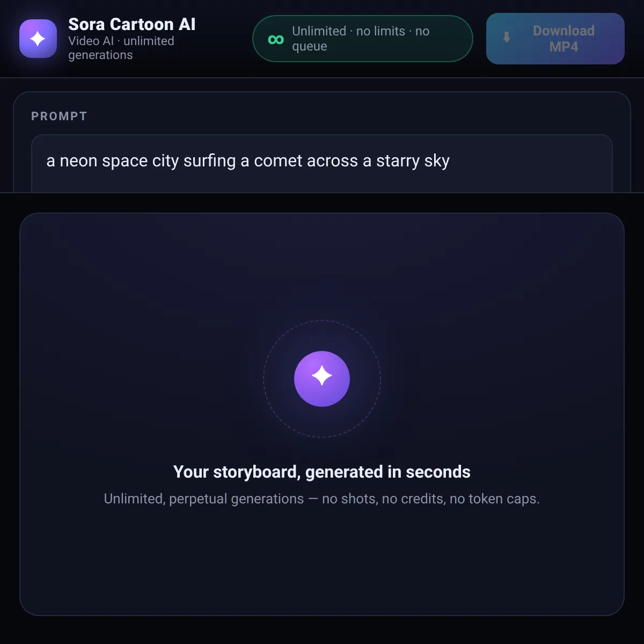Click the Sora Cartoon AI title
This screenshot has width=644, height=644.
(x=132, y=24)
